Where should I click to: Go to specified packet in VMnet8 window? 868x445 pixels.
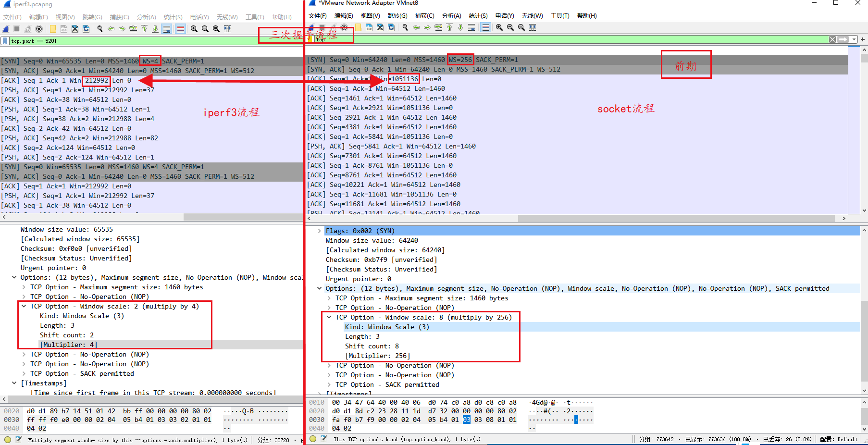tap(438, 27)
